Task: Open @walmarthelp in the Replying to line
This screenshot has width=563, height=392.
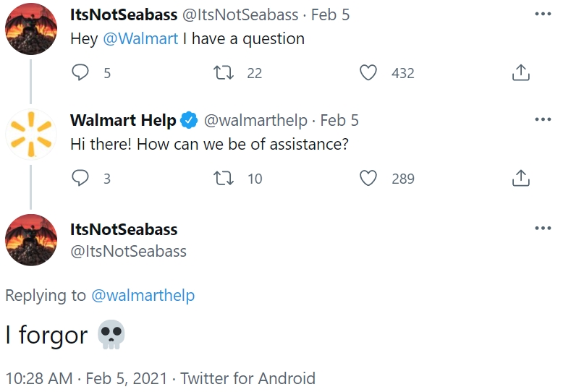Action: click(143, 296)
